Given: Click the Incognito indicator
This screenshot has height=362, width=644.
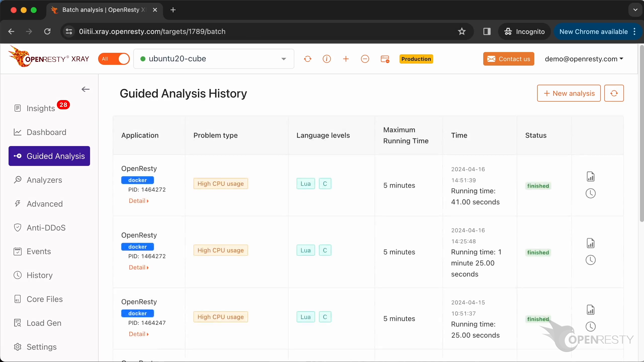Looking at the screenshot, I should pyautogui.click(x=525, y=31).
